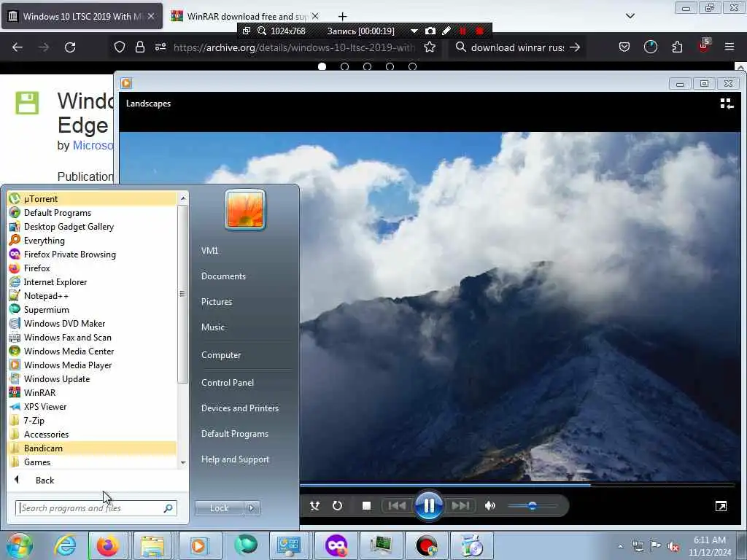Click the Windows Start orb
The image size is (747, 560).
[x=19, y=545]
